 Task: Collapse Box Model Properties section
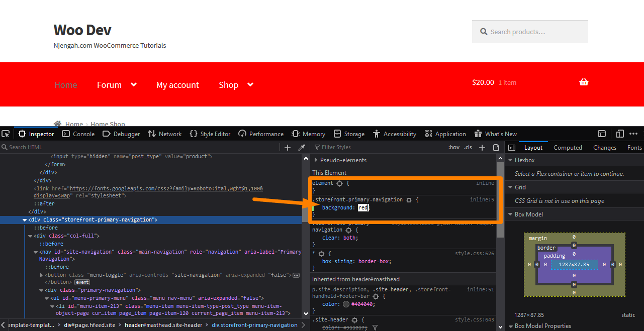[510, 326]
